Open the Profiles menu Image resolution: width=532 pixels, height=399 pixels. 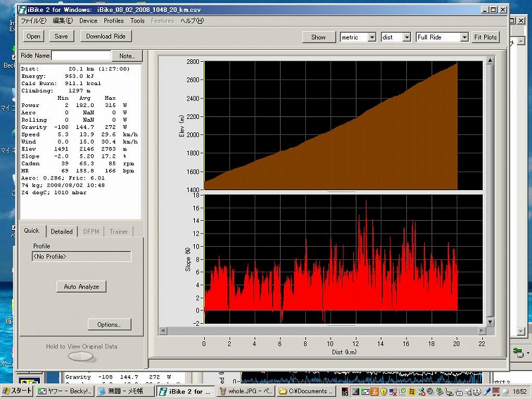114,21
